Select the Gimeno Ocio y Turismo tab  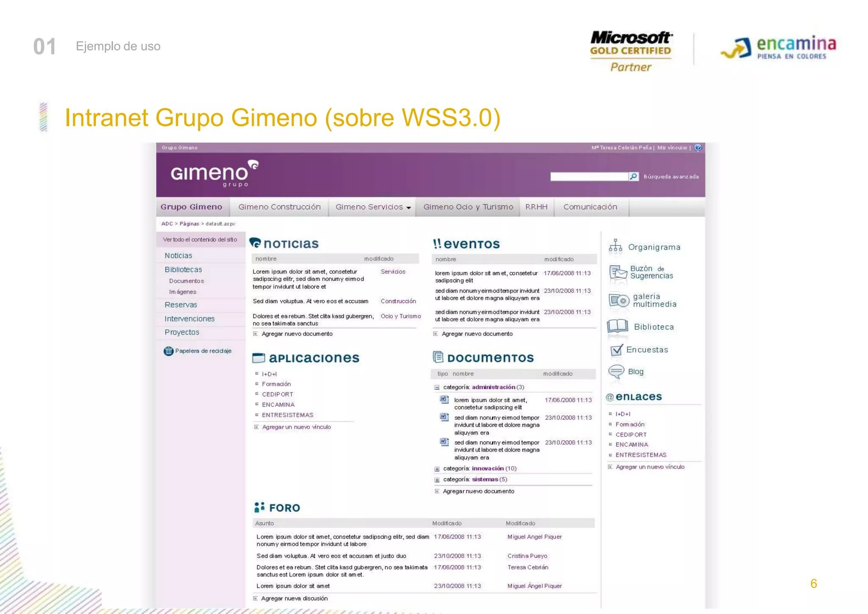tap(468, 207)
